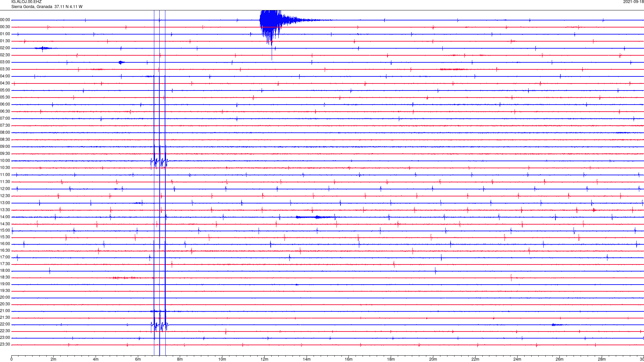
Task: Click the 16m tick label on time axis
Action: click(348, 359)
